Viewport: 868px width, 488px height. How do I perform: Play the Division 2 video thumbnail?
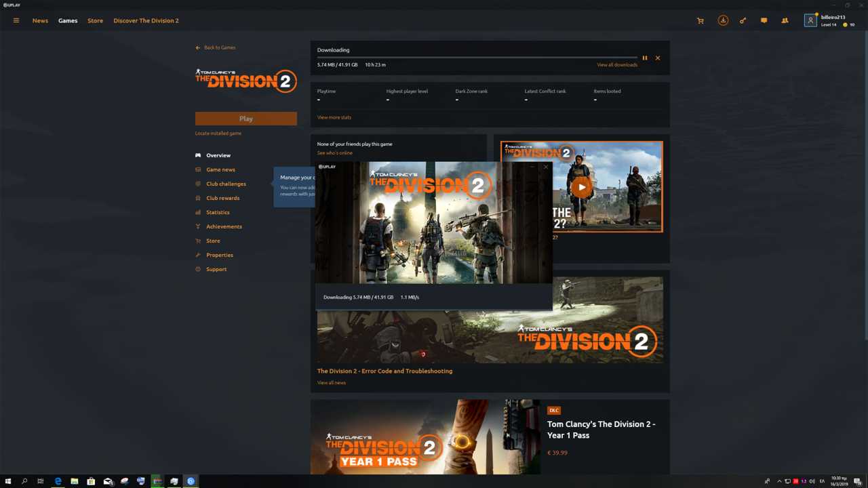[x=581, y=187]
